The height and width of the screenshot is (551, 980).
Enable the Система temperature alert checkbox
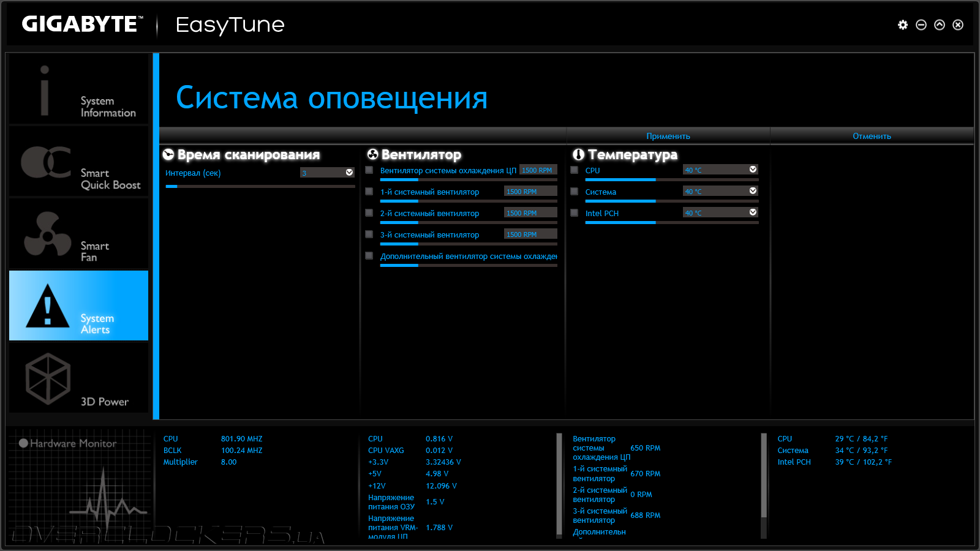click(x=575, y=192)
